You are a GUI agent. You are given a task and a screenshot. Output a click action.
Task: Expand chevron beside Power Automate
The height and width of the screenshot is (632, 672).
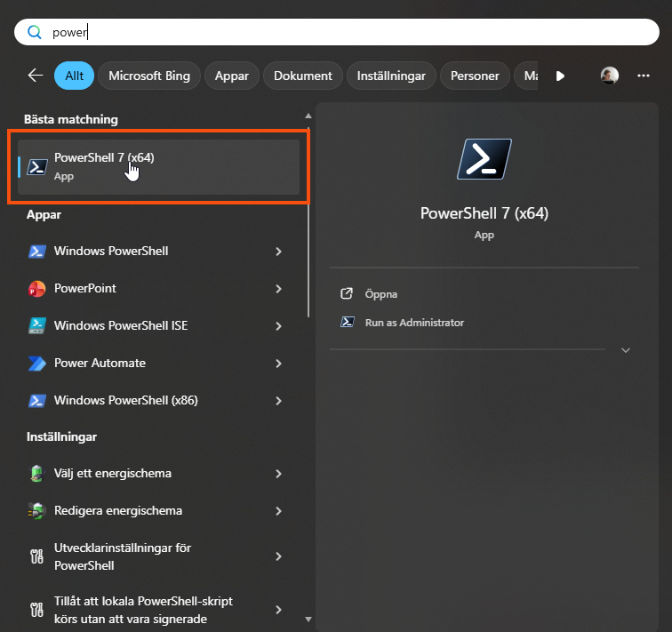[x=278, y=364]
